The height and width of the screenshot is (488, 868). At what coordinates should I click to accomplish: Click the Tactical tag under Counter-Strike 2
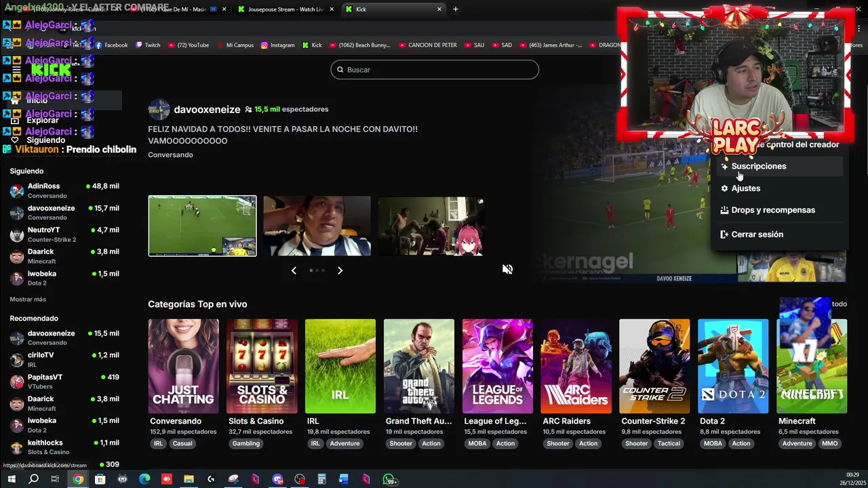[x=669, y=443]
